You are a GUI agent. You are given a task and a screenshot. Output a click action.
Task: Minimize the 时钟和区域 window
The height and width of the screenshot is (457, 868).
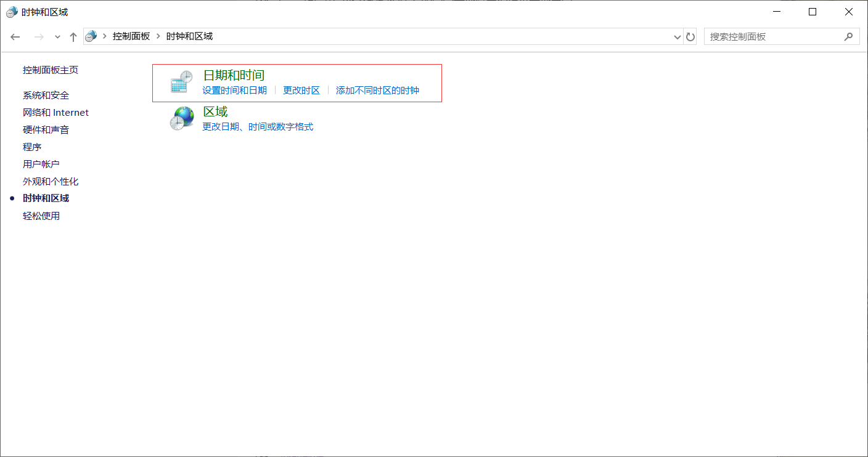777,12
